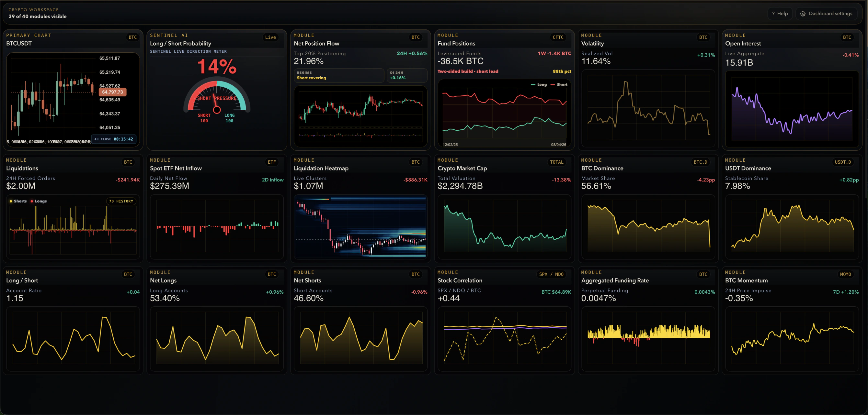Click the yellow Shorts legend dot
This screenshot has height=415, width=868.
[x=11, y=201]
